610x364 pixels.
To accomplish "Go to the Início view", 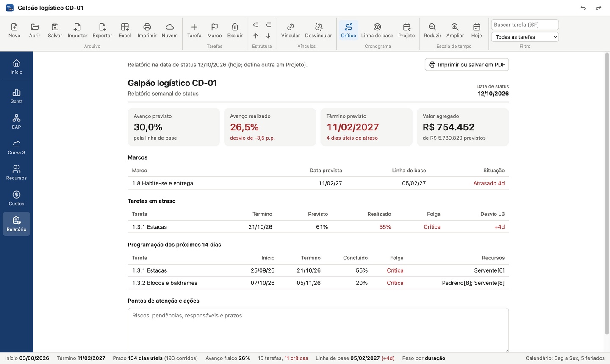I will pyautogui.click(x=17, y=67).
